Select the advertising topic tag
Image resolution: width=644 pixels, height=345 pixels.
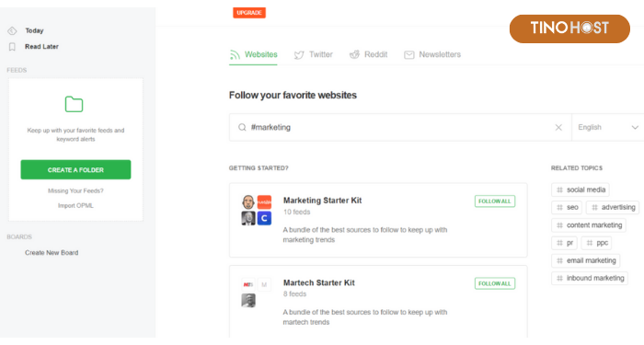point(613,207)
